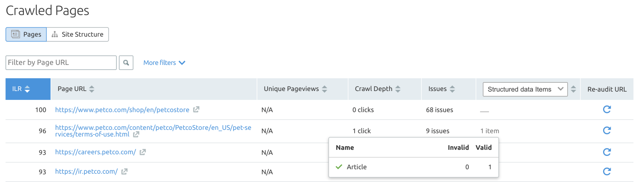Click the Filter by Page URL field

[61, 63]
